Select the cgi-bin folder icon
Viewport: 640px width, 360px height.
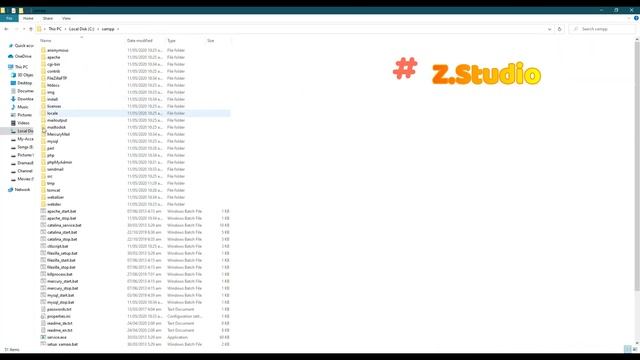pyautogui.click(x=43, y=64)
